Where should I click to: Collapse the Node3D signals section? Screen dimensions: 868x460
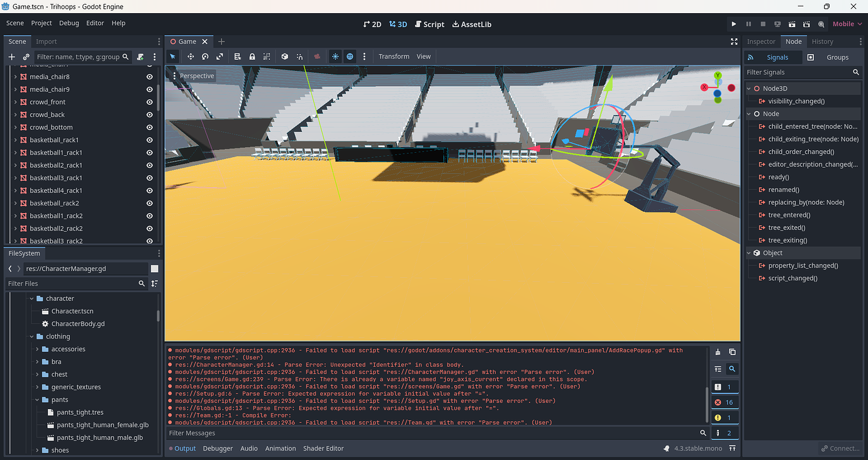pos(749,89)
